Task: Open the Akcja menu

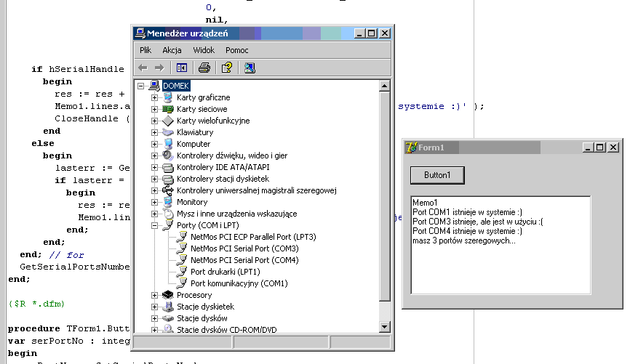Action: point(172,50)
